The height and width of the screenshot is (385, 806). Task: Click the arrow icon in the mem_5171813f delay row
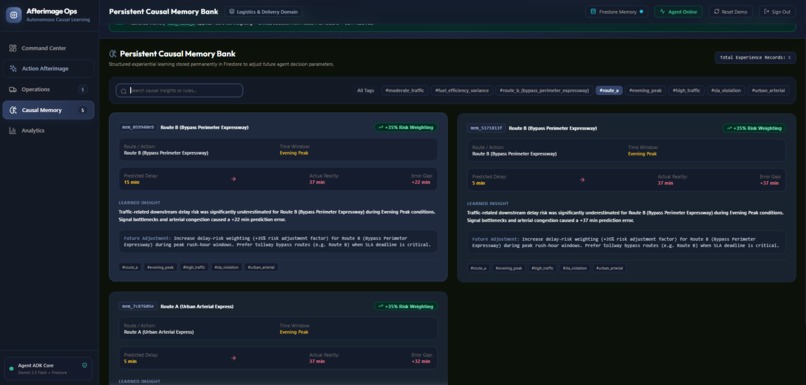[582, 180]
